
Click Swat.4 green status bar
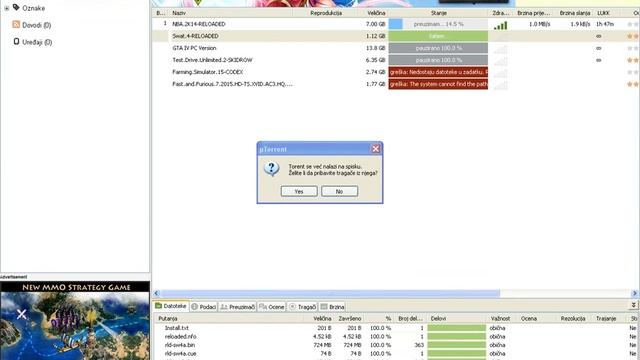(438, 36)
